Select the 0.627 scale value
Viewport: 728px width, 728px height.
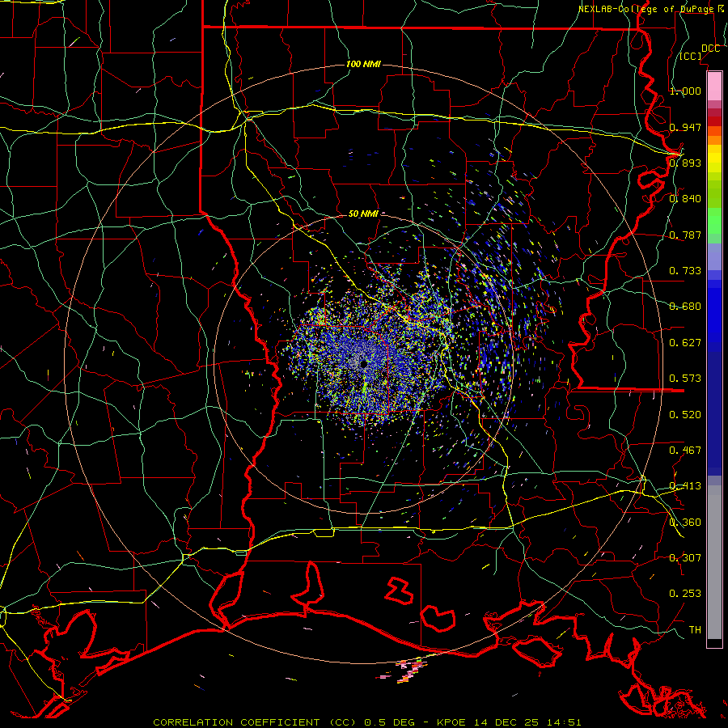tap(685, 343)
